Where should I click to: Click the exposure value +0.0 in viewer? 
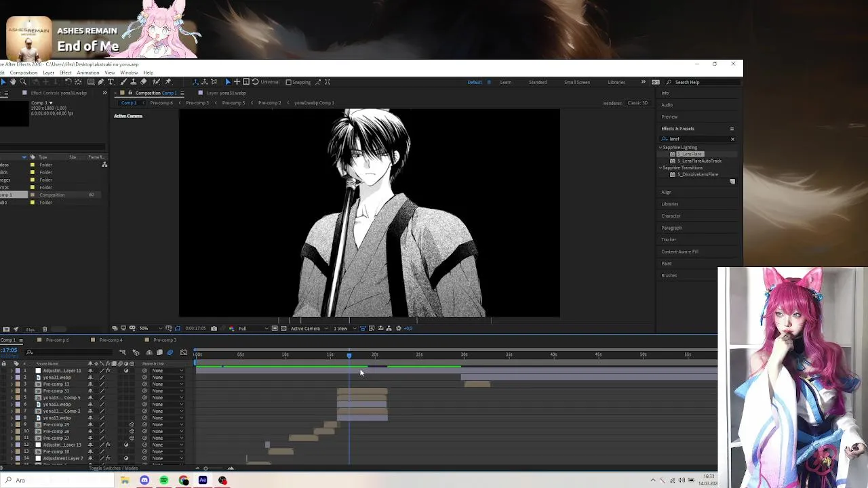coord(408,329)
